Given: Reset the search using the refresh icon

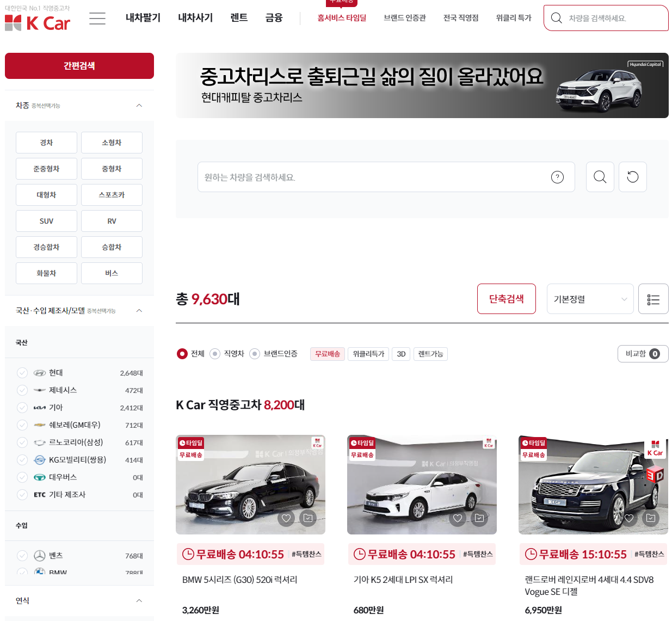Looking at the screenshot, I should pos(632,176).
